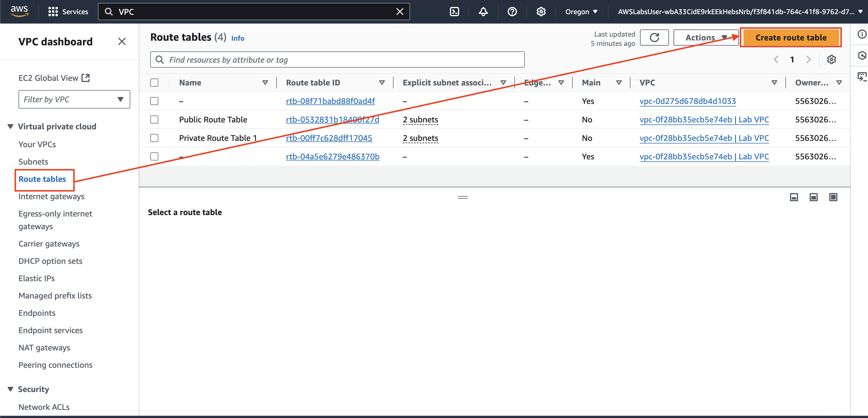Open the AWS home logo

click(19, 11)
